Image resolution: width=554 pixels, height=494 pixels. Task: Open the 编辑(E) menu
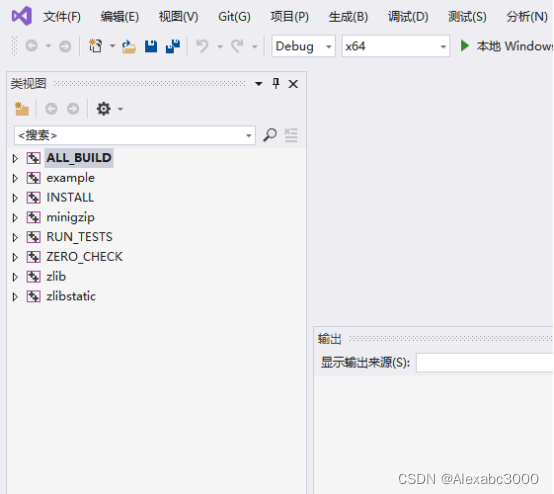click(119, 17)
